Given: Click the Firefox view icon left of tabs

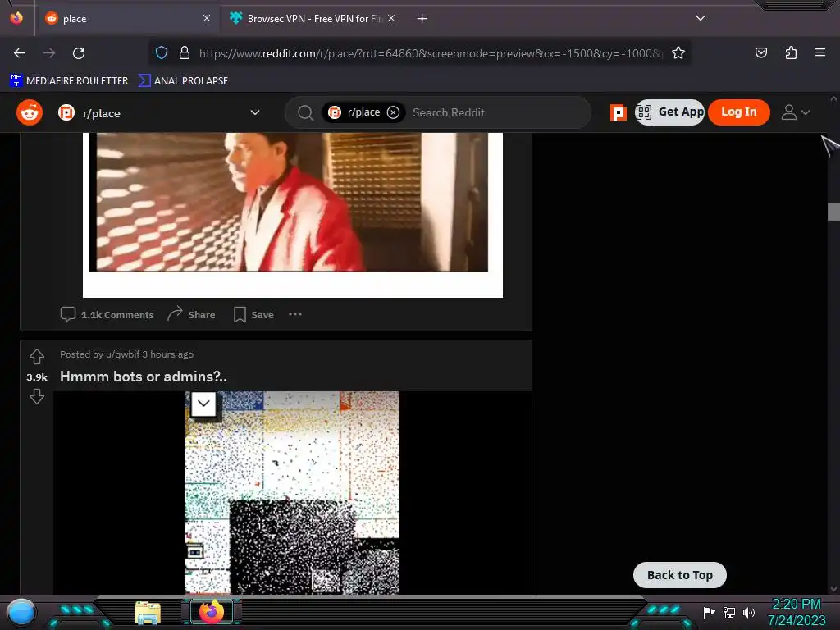Looking at the screenshot, I should (16, 18).
